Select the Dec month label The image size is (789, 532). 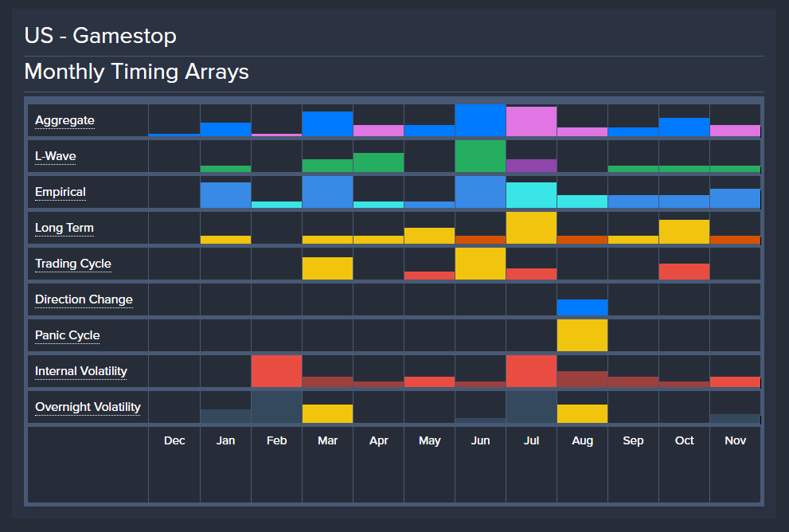click(174, 440)
